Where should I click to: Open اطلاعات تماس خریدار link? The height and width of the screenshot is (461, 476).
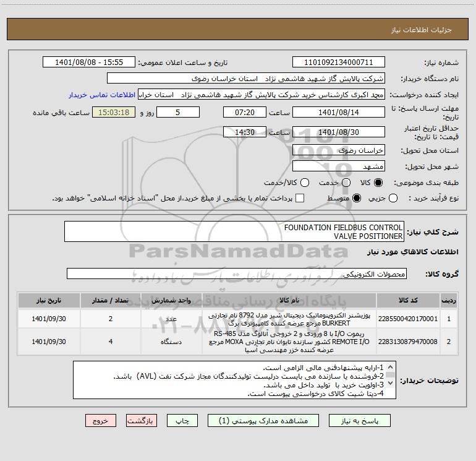tap(102, 95)
